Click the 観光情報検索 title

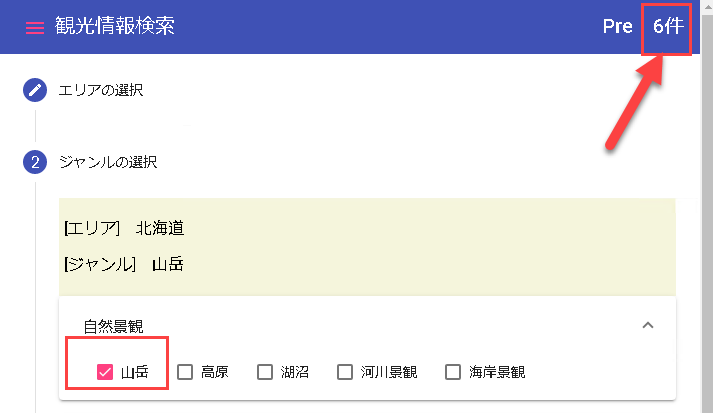tap(115, 26)
